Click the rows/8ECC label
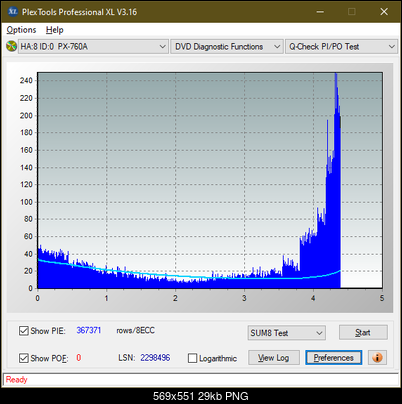The width and height of the screenshot is (402, 404). [135, 330]
